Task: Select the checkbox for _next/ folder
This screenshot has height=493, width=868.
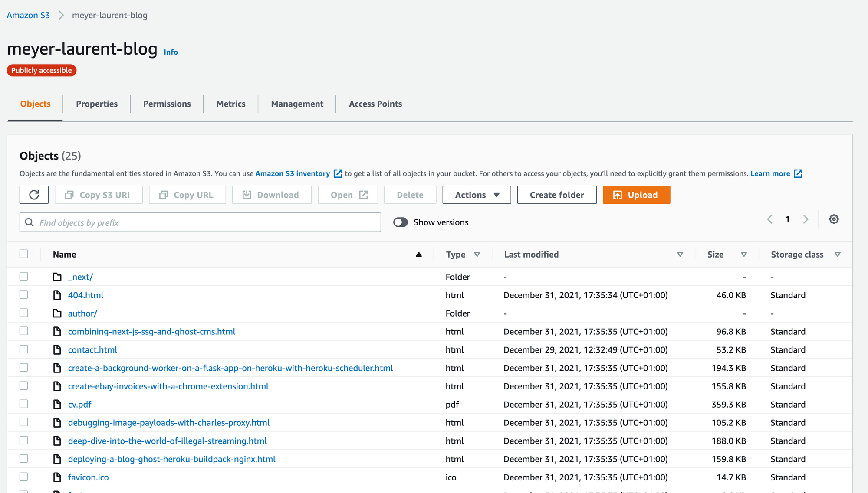Action: point(24,277)
